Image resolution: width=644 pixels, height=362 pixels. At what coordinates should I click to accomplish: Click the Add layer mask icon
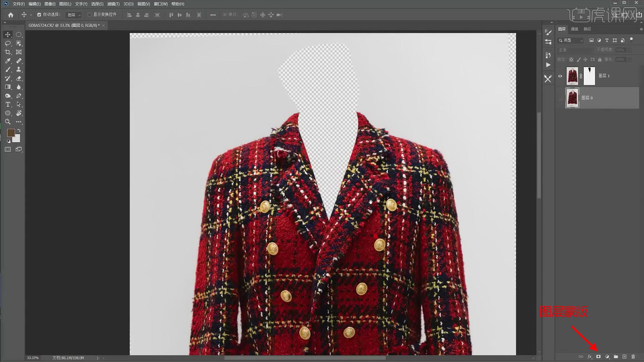point(598,357)
